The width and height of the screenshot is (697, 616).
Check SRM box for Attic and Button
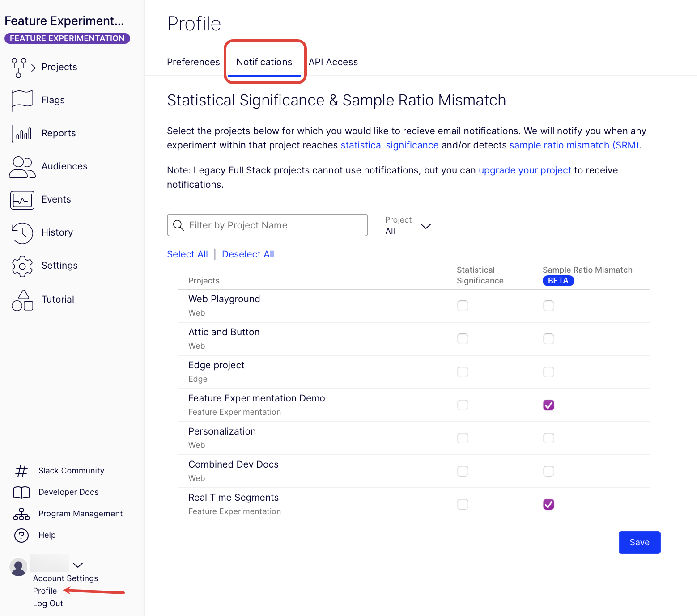(x=548, y=339)
